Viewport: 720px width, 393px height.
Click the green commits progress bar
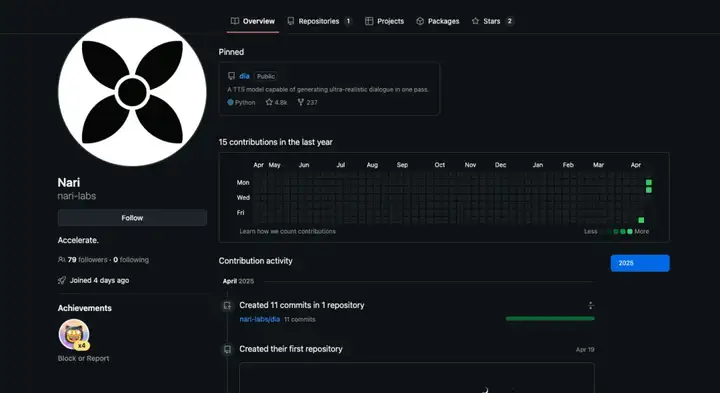pos(550,319)
